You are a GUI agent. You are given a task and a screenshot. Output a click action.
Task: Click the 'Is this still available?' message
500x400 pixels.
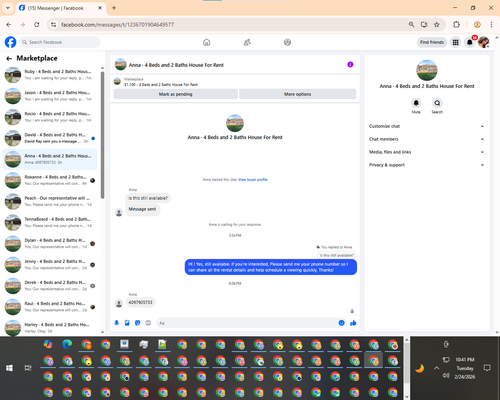148,198
